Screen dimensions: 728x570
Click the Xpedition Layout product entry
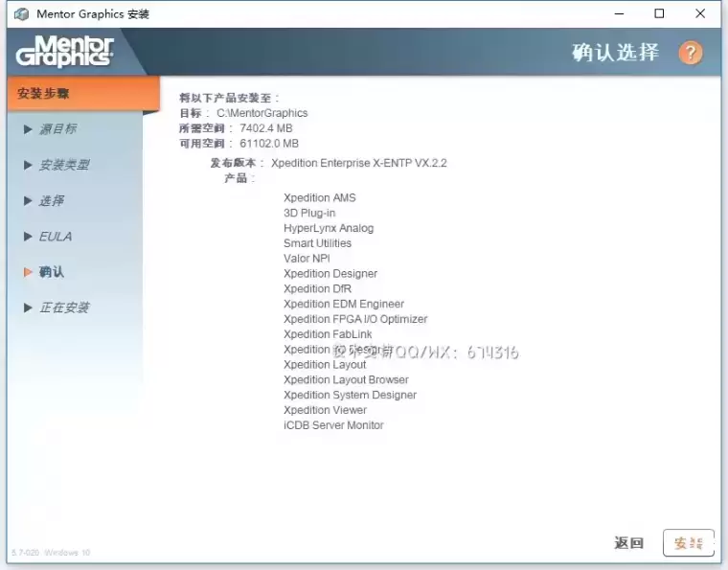[x=325, y=365]
